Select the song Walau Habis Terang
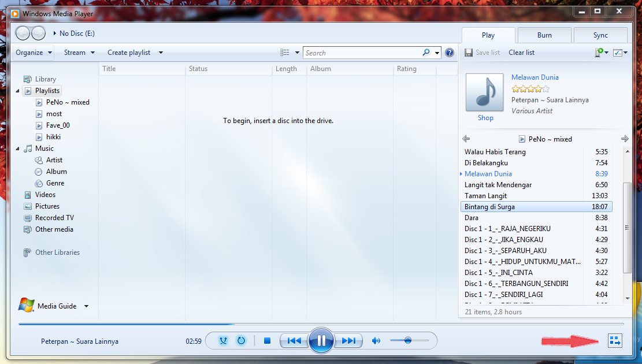This screenshot has width=642, height=364. pos(536,152)
